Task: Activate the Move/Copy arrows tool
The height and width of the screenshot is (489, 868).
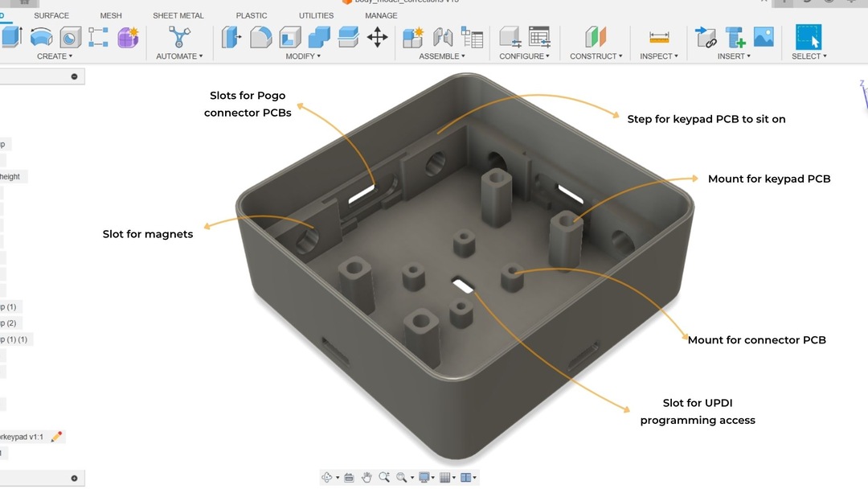Action: coord(378,38)
